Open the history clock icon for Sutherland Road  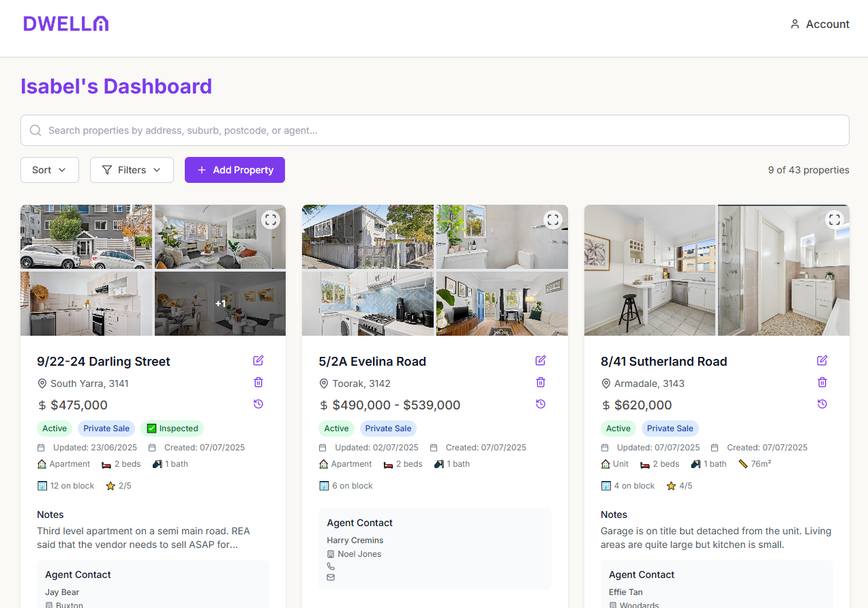(x=822, y=404)
